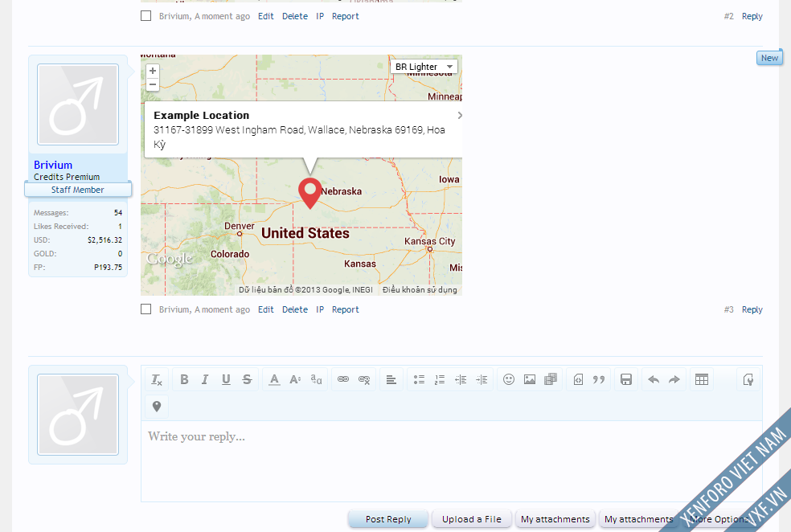Image resolution: width=791 pixels, height=532 pixels.
Task: Click the first My attachments button
Action: pyautogui.click(x=555, y=519)
